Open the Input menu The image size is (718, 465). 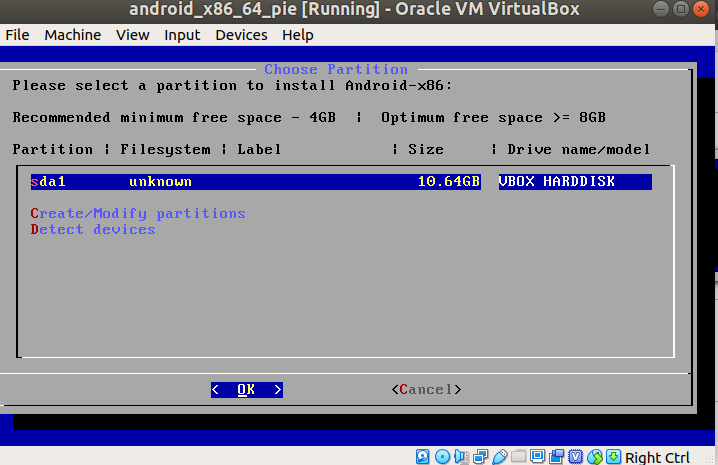pos(182,35)
